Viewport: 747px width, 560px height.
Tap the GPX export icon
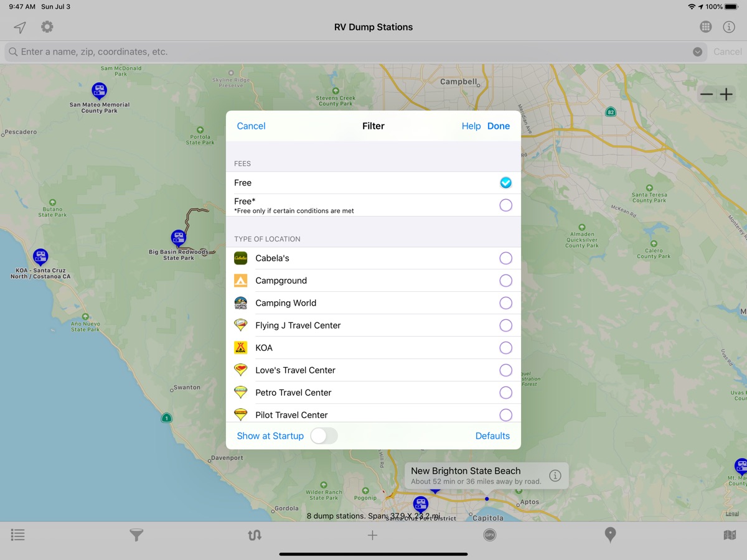click(490, 535)
